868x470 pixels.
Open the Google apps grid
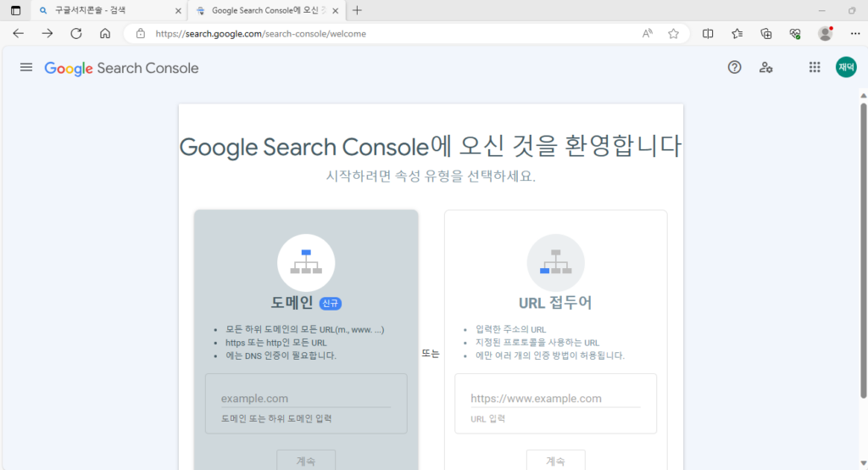click(815, 67)
